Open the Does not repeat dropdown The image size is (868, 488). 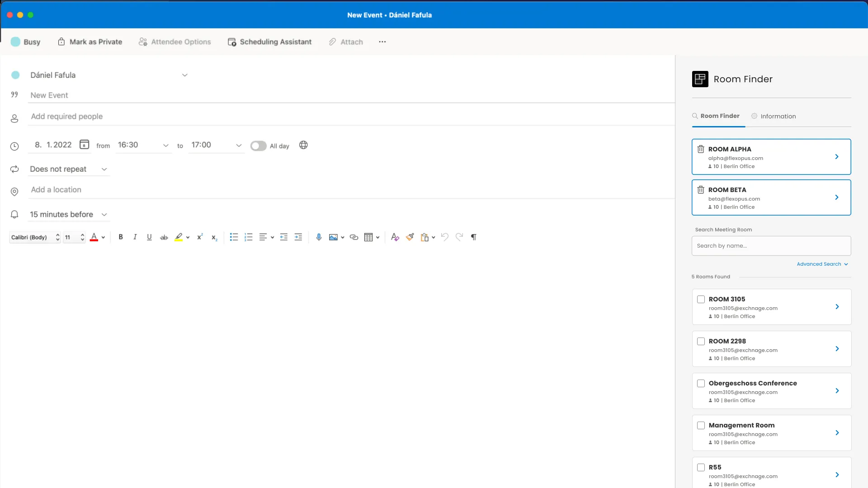(x=69, y=169)
